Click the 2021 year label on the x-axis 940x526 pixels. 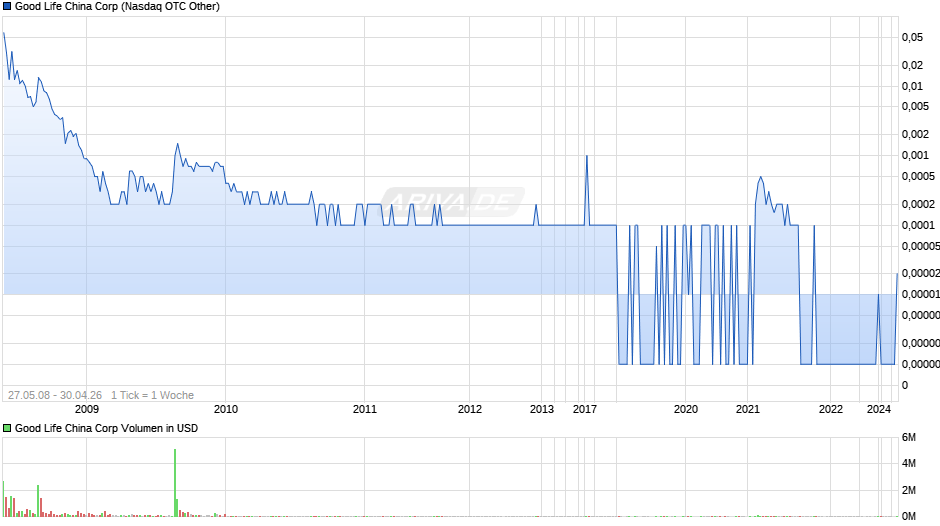pos(748,409)
